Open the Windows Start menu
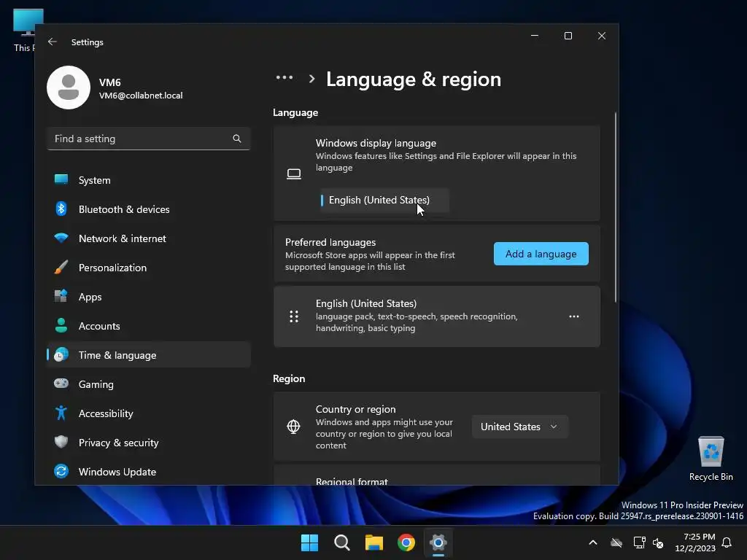747x560 pixels. pos(309,542)
